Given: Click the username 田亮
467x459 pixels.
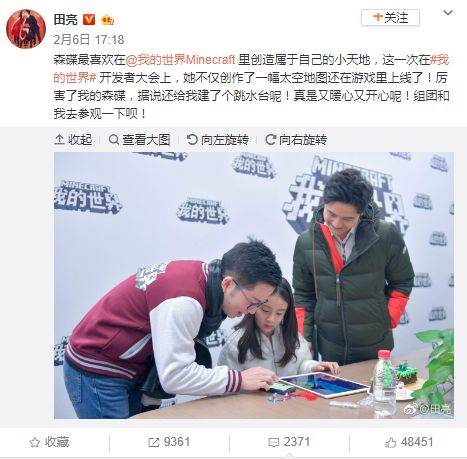Looking at the screenshot, I should coord(65,20).
